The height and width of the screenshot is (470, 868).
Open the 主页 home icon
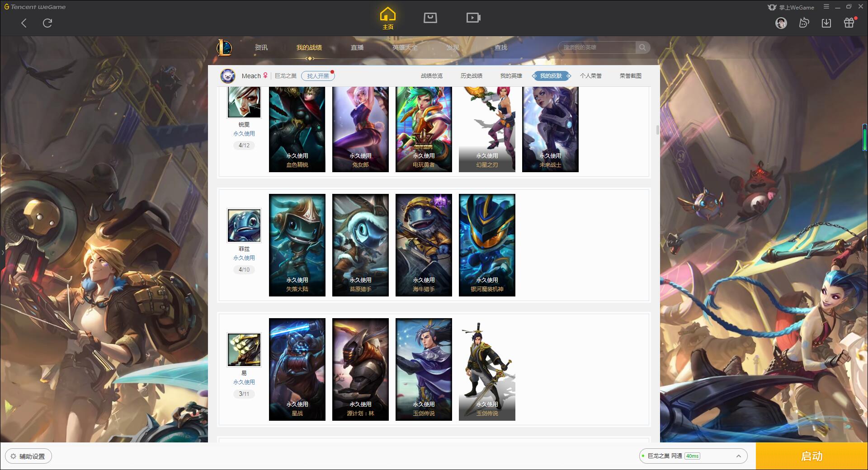387,19
